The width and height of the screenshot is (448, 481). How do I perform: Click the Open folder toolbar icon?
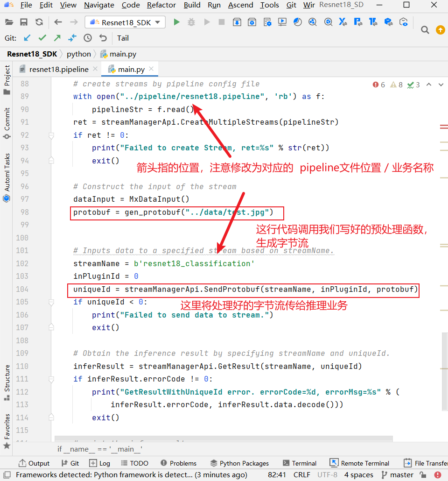(9, 22)
